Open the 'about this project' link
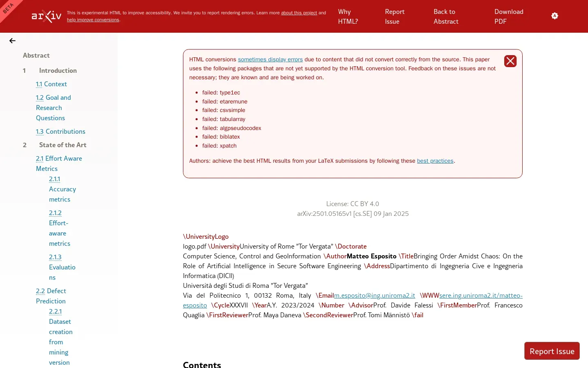This screenshot has width=588, height=368. [x=299, y=13]
